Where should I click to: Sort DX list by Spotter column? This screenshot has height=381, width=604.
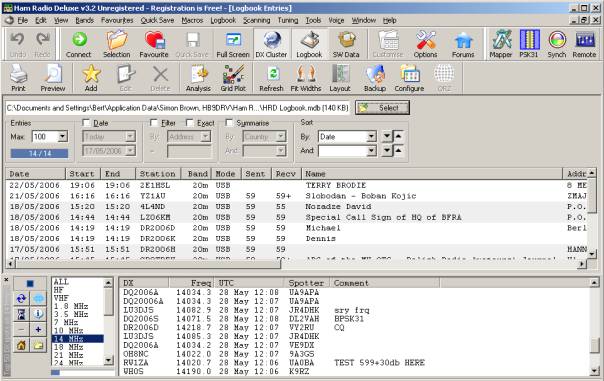(x=307, y=283)
